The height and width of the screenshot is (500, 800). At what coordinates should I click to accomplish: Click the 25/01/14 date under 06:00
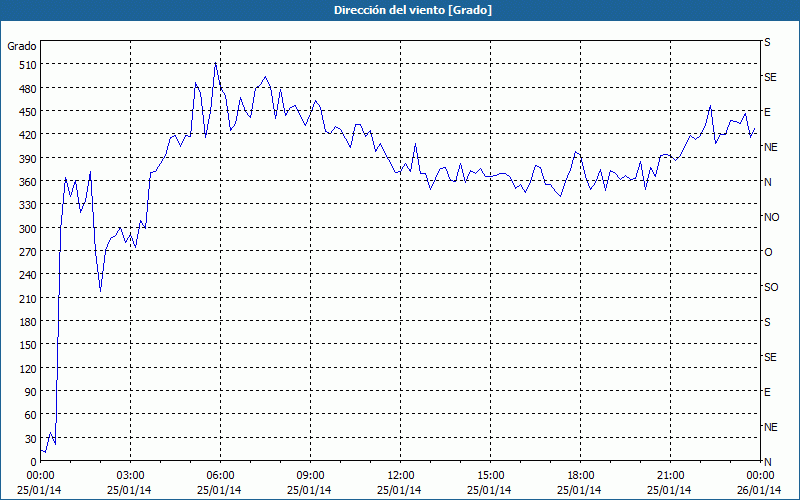(219, 490)
